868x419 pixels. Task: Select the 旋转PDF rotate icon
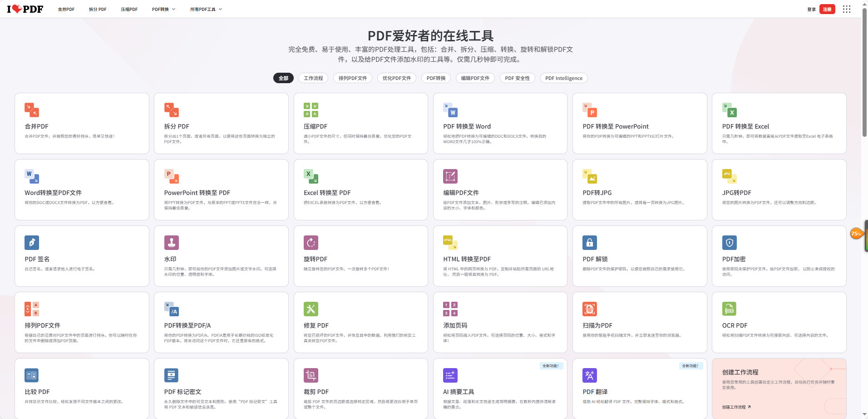pyautogui.click(x=311, y=243)
